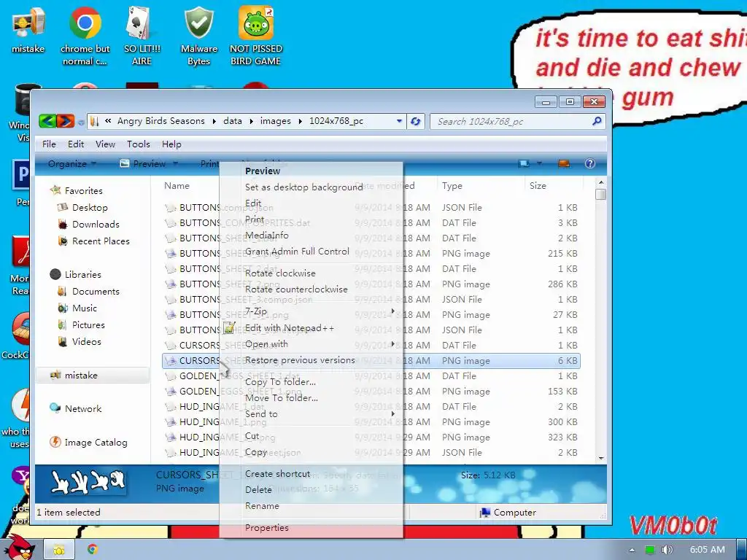Click the Help question mark icon
The image size is (747, 560).
point(589,163)
